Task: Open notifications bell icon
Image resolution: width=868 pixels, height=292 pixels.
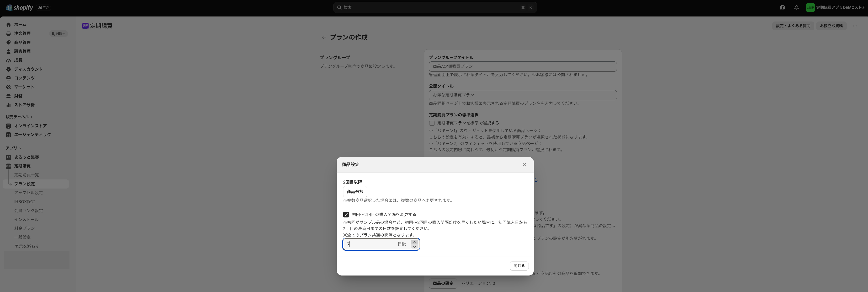Action: point(796,7)
